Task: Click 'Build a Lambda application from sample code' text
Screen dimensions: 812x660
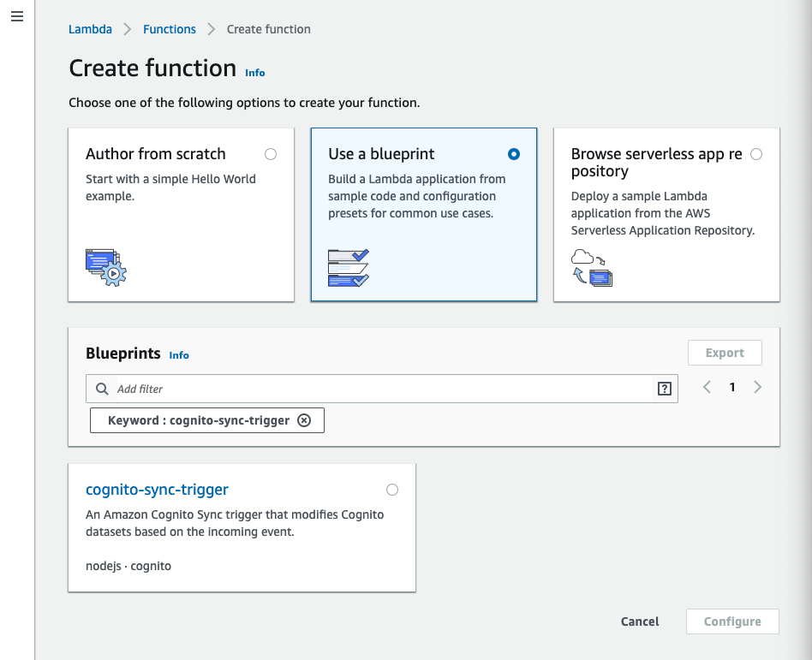Action: (417, 196)
